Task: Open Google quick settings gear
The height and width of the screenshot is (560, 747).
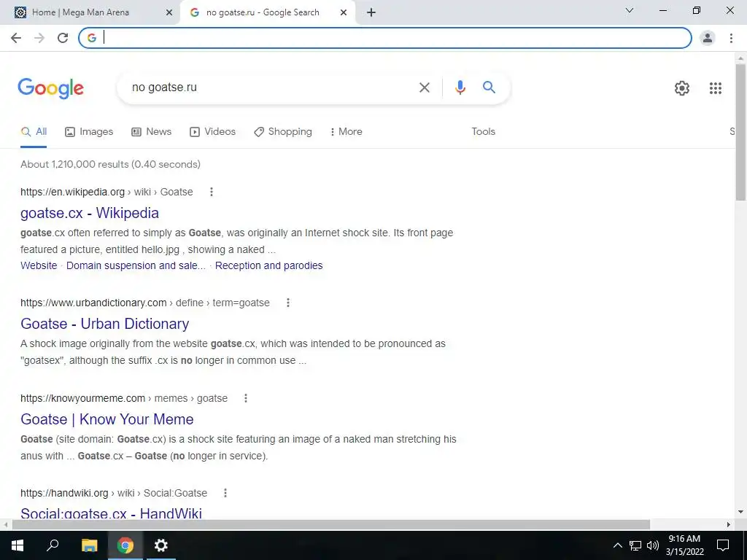Action: 682,88
